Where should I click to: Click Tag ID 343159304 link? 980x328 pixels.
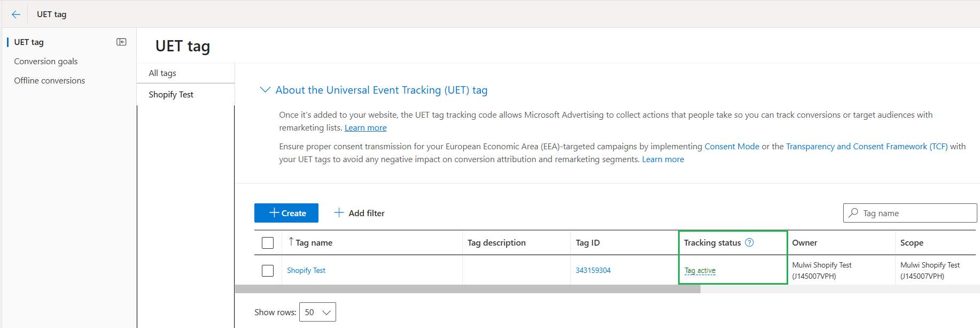pos(593,270)
